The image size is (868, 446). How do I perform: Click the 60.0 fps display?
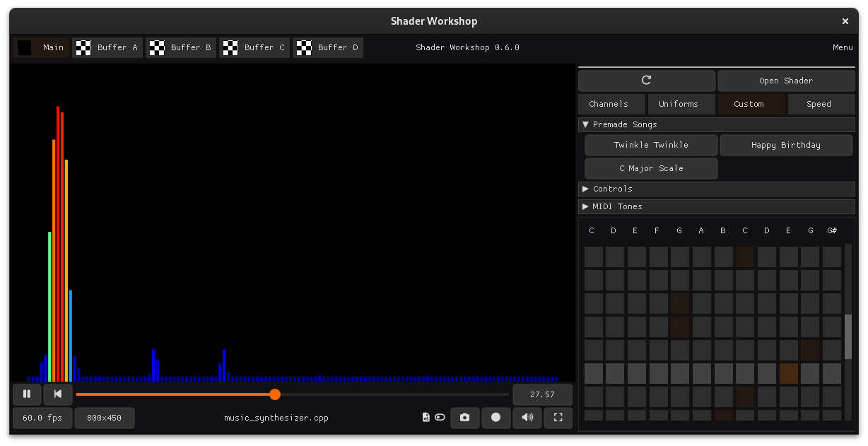tap(42, 418)
